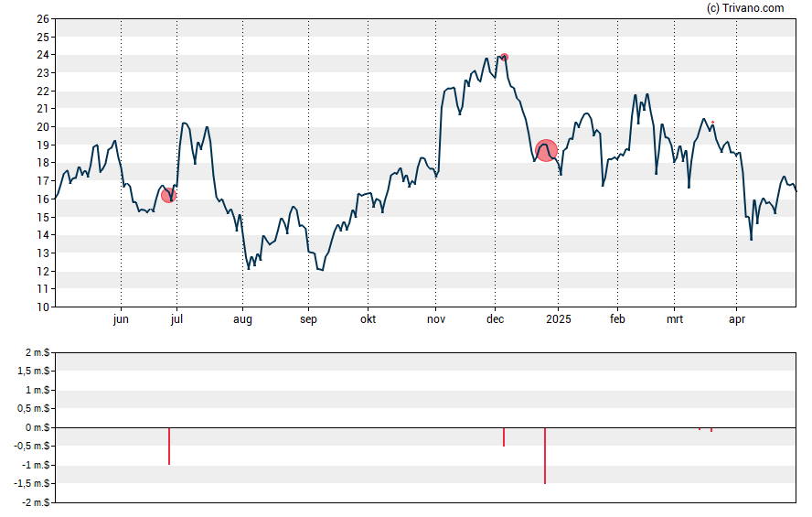This screenshot has width=812, height=517.
Task: Click the 'nov' month label
Action: click(436, 319)
